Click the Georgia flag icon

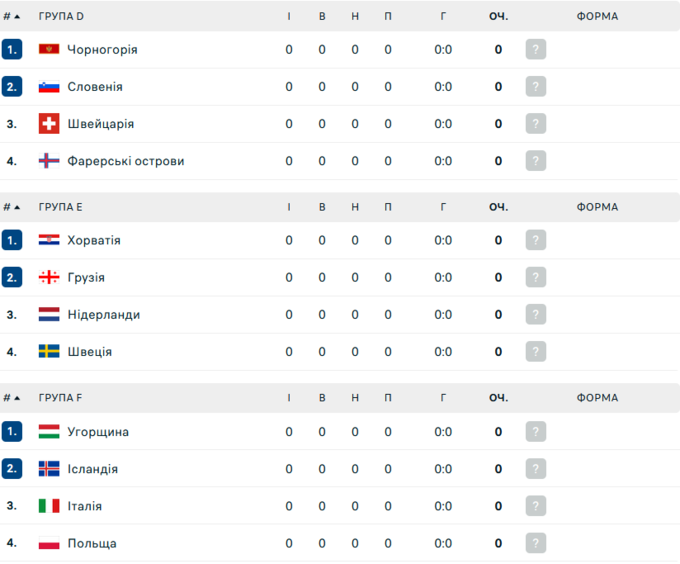click(49, 278)
